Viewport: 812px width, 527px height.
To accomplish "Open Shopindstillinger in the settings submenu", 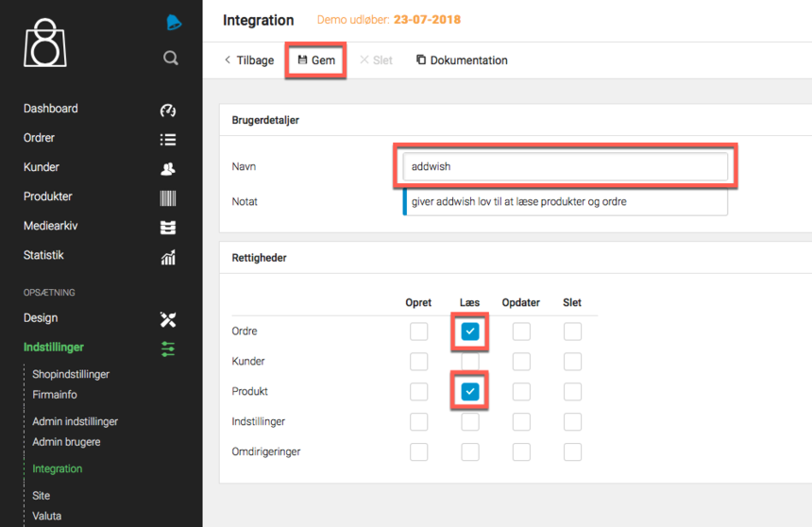I will (71, 374).
